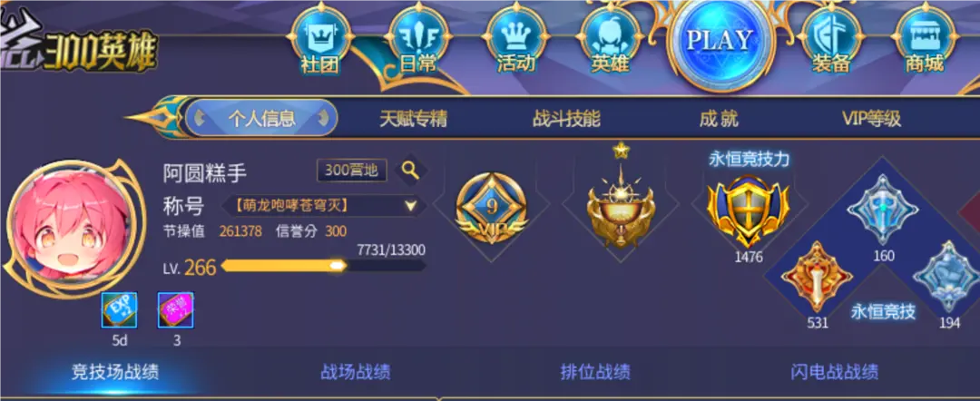Click the 300营地 button
This screenshot has width=980, height=401.
click(x=352, y=170)
